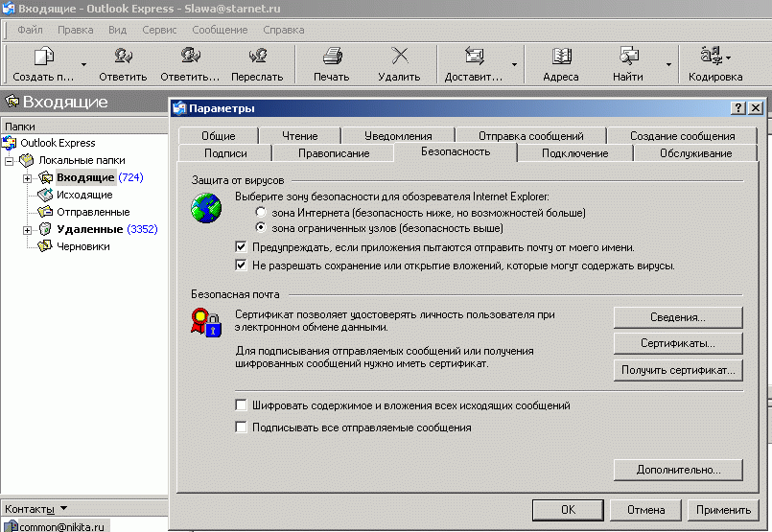
Task: Click the Reply All (Ответить...) toolbar icon
Action: coord(190,56)
